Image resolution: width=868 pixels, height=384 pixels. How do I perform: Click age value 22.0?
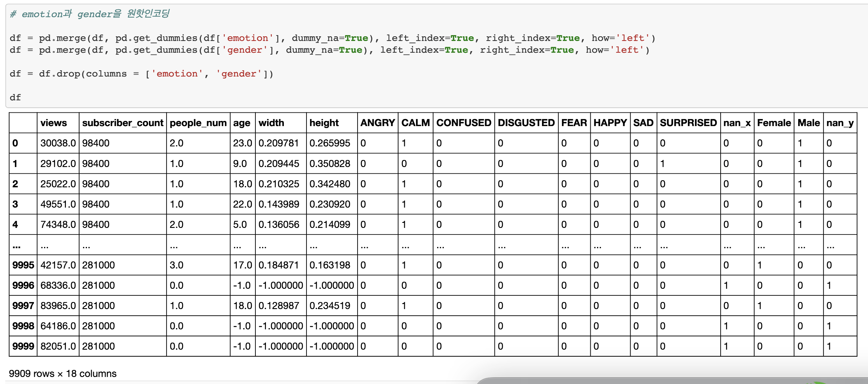(243, 204)
